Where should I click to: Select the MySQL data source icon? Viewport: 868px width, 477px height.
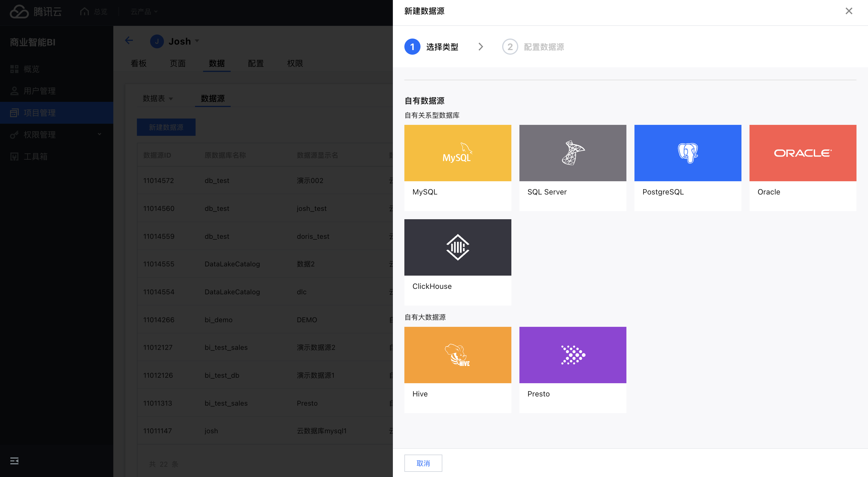coord(458,153)
